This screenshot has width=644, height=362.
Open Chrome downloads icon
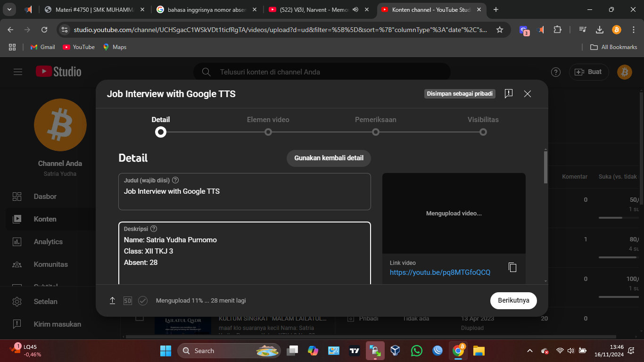(x=600, y=30)
